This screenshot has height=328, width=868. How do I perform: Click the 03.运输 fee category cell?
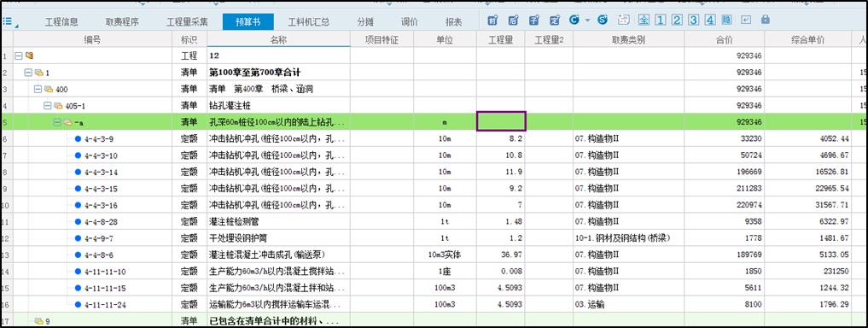point(629,305)
